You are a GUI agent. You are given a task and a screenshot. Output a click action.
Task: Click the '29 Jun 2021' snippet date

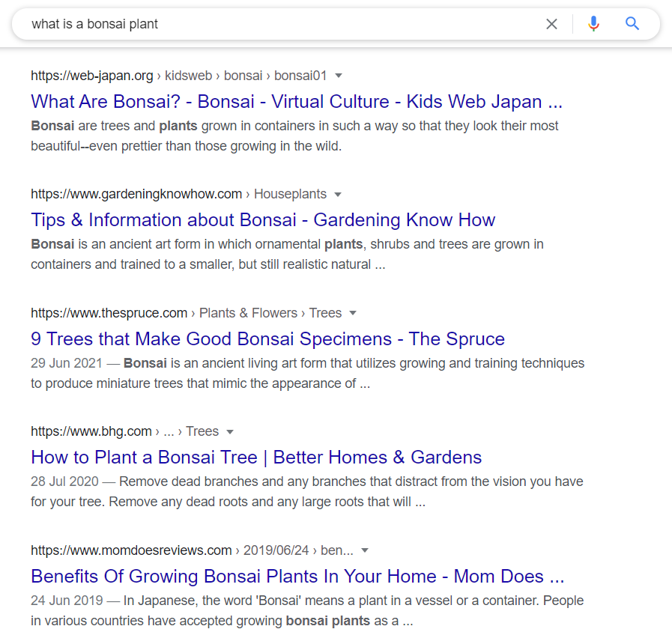tap(67, 363)
